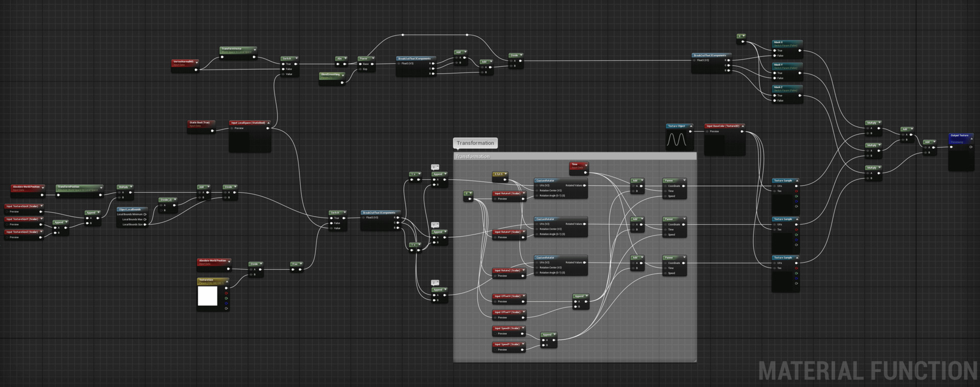Collapse the Input LocalSpace (StaticBool) node preview

(x=268, y=123)
